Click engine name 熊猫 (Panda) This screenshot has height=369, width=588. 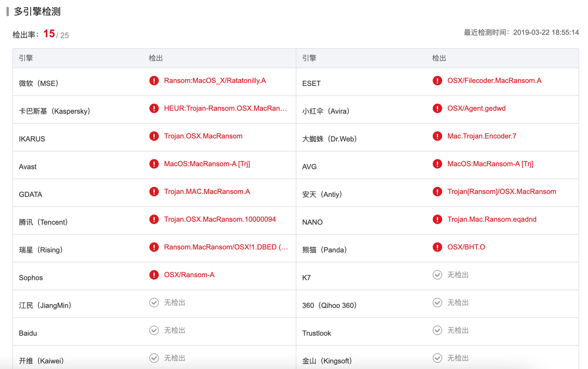coord(325,250)
